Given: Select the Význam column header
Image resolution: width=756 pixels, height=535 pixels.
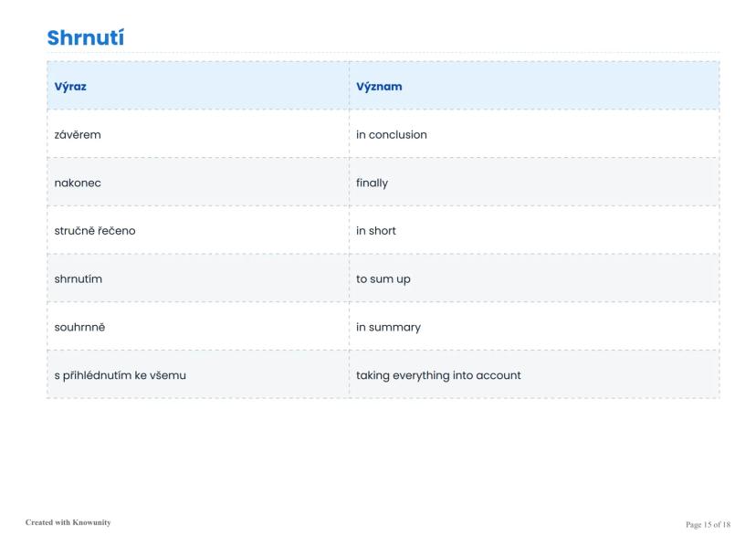Looking at the screenshot, I should 379,87.
